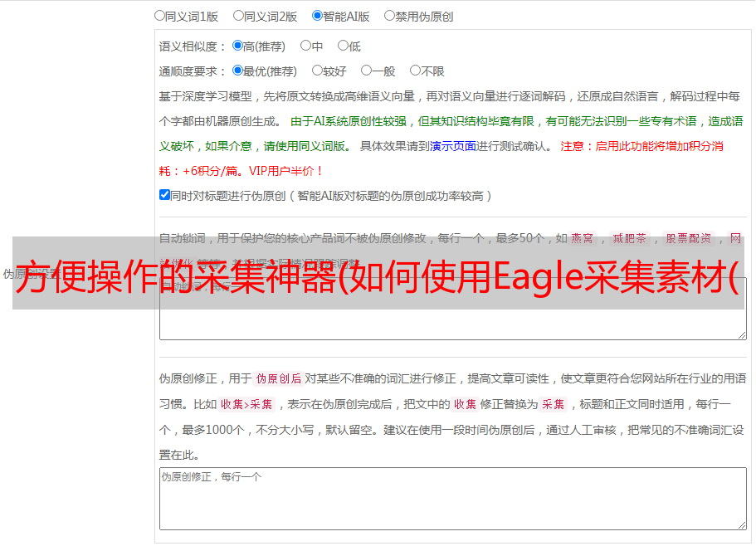The image size is (756, 546).
Task: Click the 收集>采集 example tag
Action: (x=246, y=404)
